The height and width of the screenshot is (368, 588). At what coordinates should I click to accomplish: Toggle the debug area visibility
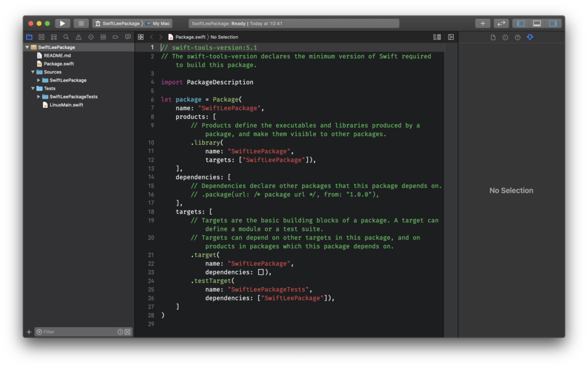point(537,23)
